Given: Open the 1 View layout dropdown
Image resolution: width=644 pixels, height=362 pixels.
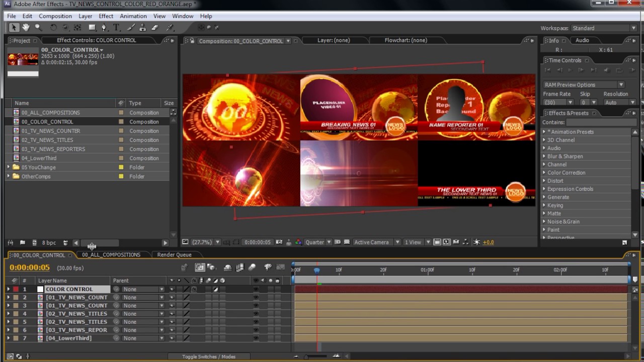Looking at the screenshot, I should coord(417,242).
